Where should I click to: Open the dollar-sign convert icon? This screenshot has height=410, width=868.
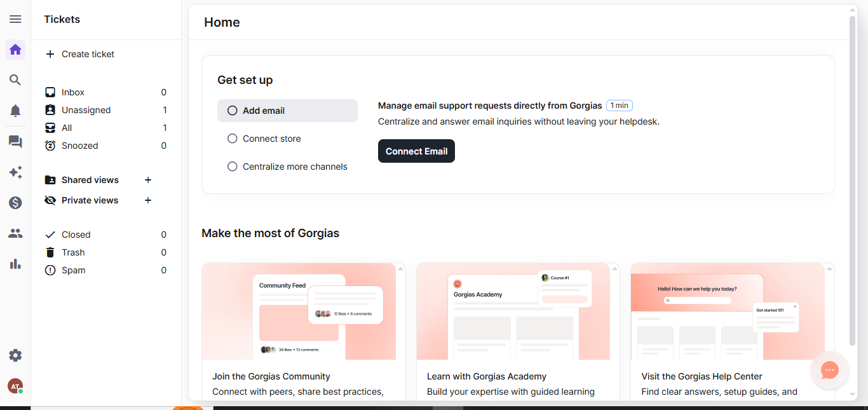(15, 203)
